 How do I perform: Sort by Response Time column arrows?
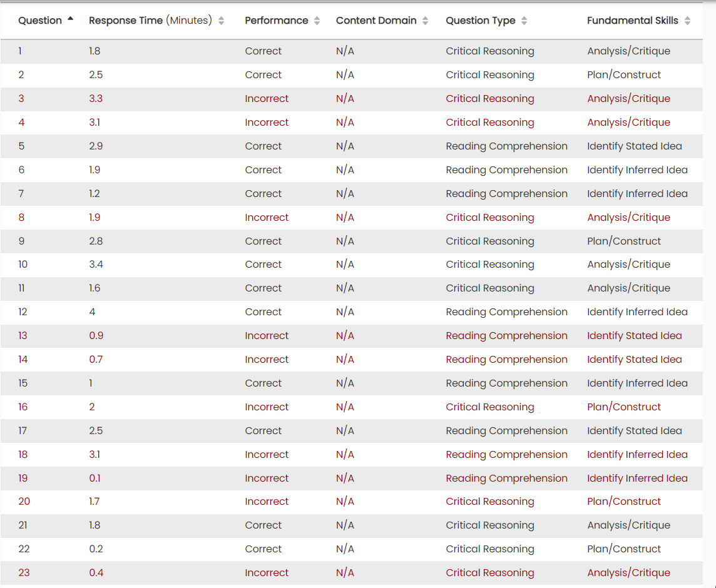point(221,21)
